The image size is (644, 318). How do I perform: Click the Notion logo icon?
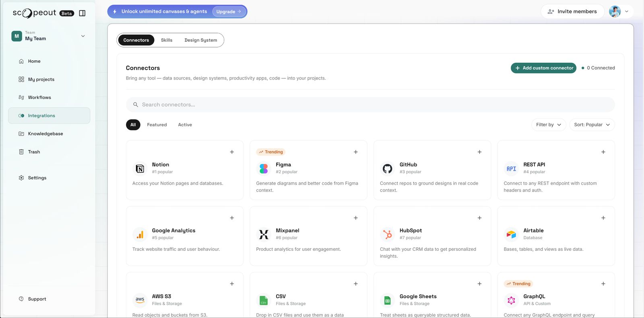tap(140, 169)
